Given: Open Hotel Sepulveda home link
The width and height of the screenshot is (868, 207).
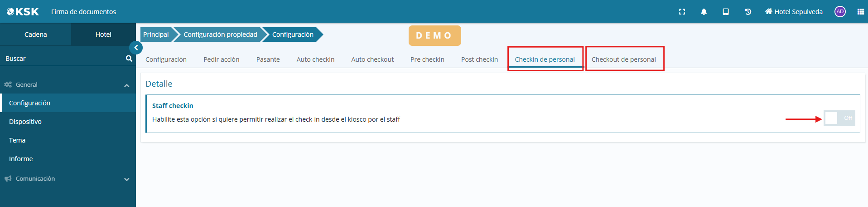Looking at the screenshot, I should 794,12.
